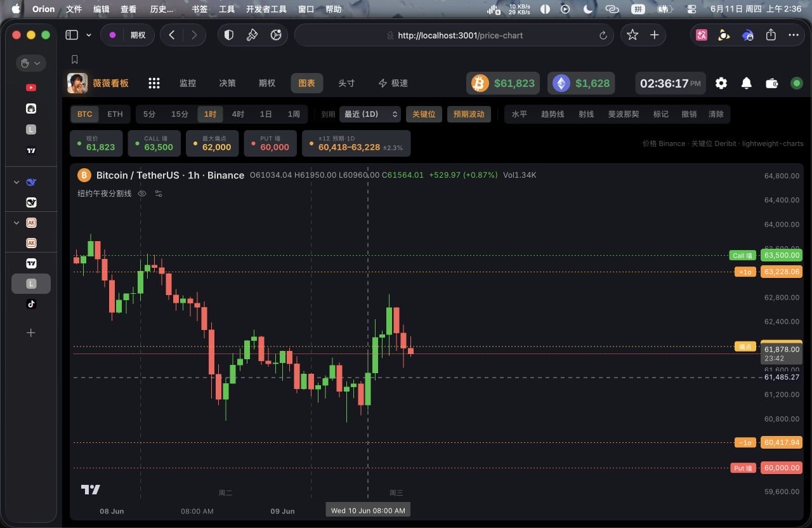Open the share sheet icon
812x528 pixels.
point(771,35)
